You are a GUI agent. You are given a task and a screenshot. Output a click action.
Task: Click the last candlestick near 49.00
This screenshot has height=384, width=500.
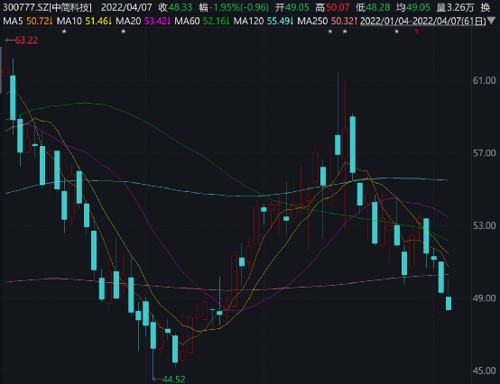[448, 303]
